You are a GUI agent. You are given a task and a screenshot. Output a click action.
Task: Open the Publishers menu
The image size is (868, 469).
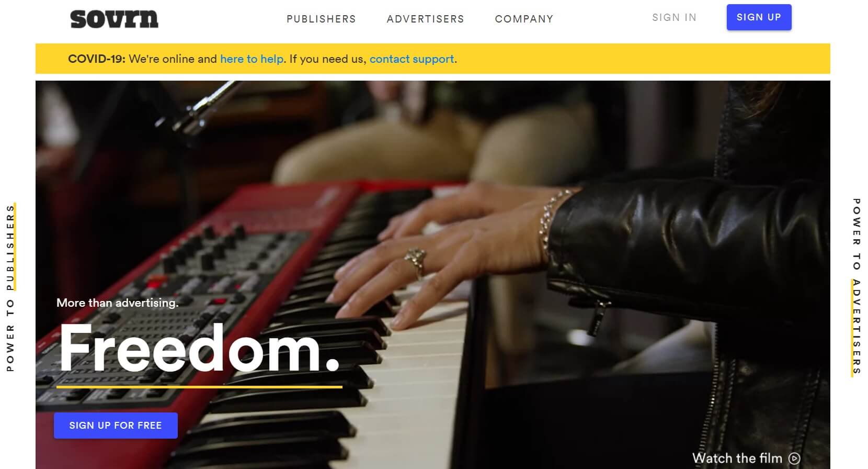pyautogui.click(x=321, y=19)
